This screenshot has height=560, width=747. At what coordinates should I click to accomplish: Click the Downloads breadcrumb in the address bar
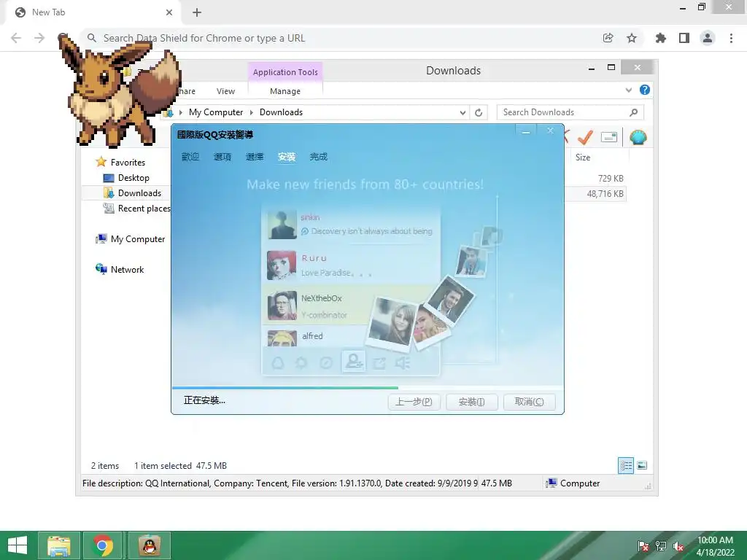tap(281, 112)
